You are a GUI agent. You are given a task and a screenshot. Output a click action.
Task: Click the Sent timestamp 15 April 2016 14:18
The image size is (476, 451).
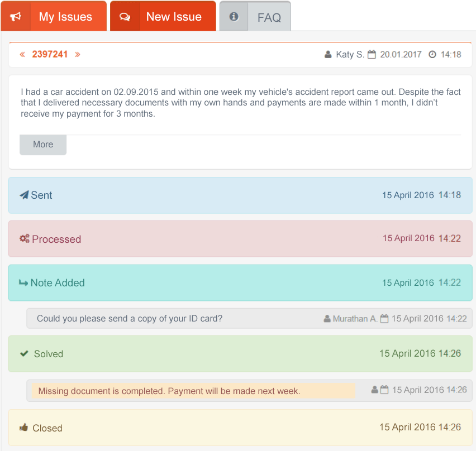point(421,195)
